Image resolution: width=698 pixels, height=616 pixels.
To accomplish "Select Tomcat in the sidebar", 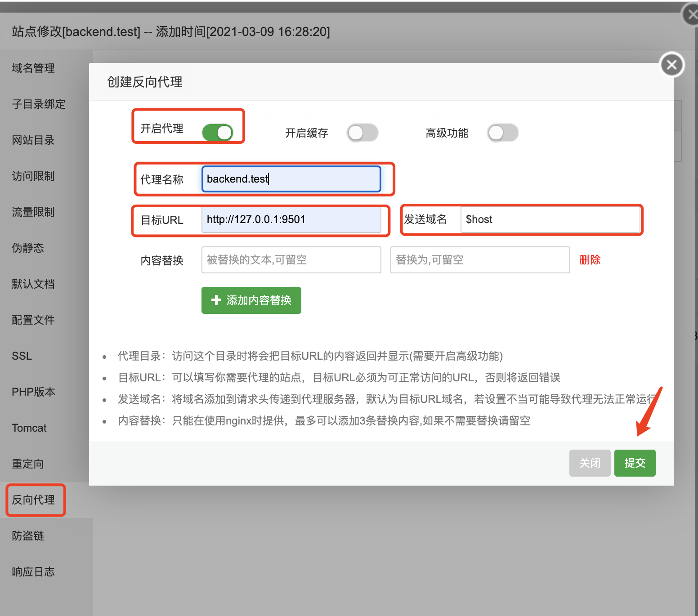I will [29, 428].
